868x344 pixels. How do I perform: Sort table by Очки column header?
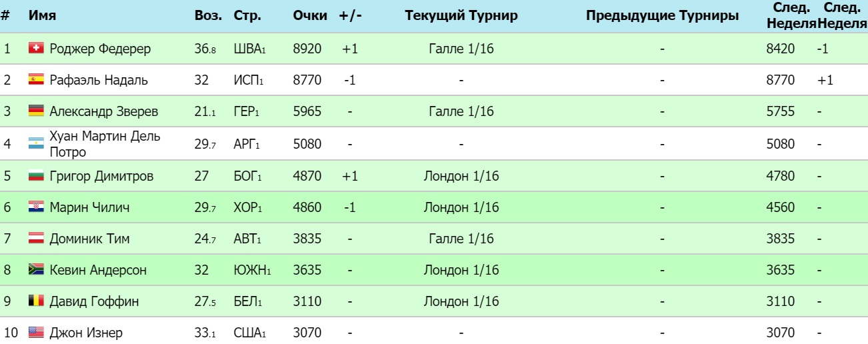(x=309, y=16)
